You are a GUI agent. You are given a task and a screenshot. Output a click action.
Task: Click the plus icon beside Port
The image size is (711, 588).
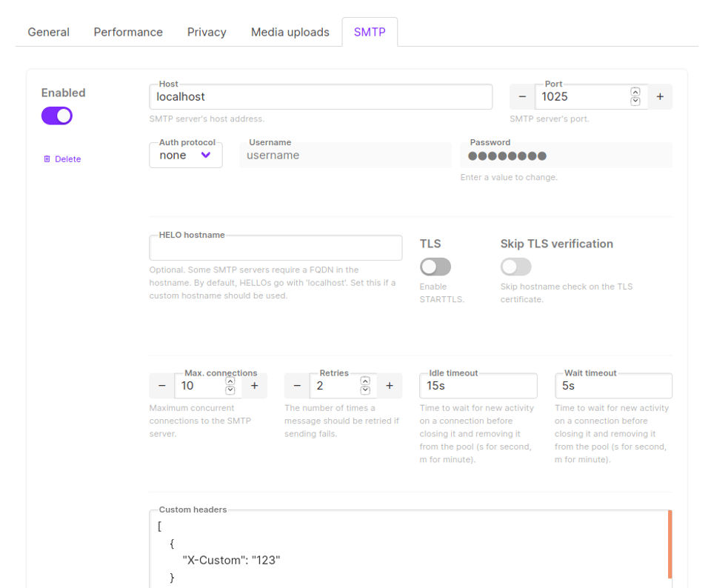660,97
